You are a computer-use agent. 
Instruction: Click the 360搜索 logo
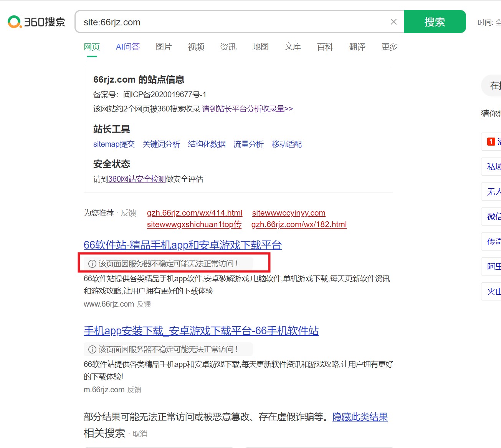click(36, 22)
